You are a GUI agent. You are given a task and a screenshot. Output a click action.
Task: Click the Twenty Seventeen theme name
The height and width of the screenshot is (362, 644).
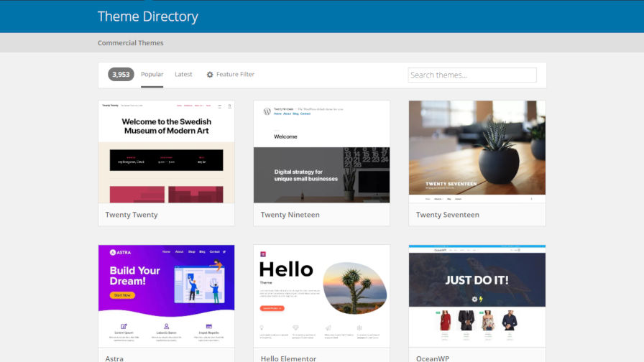click(x=447, y=215)
